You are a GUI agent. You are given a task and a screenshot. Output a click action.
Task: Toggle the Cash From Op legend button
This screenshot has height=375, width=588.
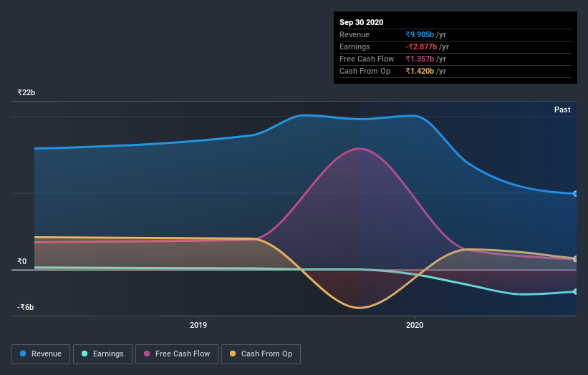[x=261, y=354]
